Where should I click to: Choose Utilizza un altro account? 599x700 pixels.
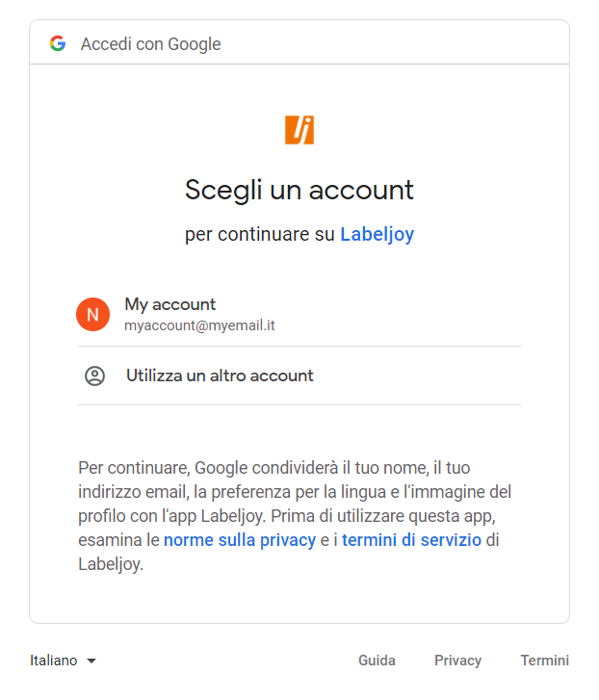pyautogui.click(x=299, y=376)
